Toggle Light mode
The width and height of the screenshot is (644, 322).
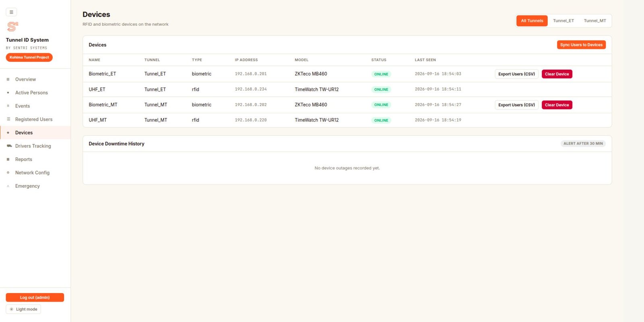23,309
